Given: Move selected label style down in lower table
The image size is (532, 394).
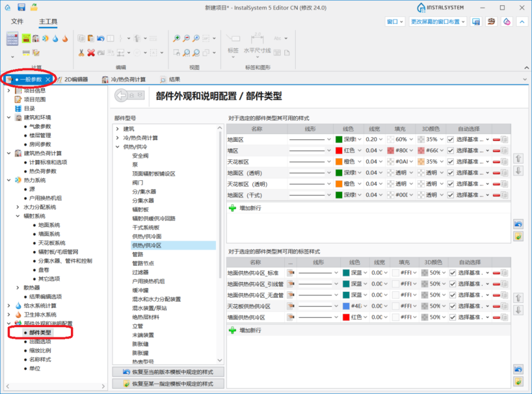Looking at the screenshot, I should tap(518, 310).
